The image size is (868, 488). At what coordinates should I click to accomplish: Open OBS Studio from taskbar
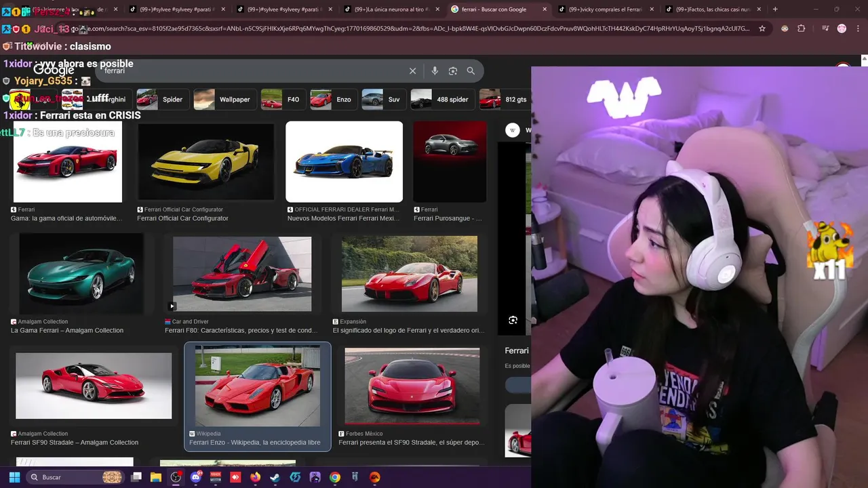point(176,477)
